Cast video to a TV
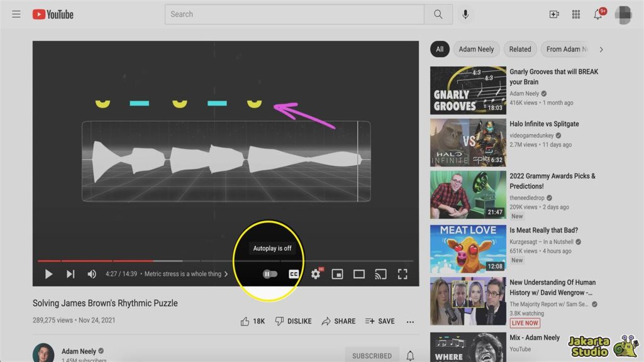Viewport: 644px width, 362px height. click(x=380, y=274)
